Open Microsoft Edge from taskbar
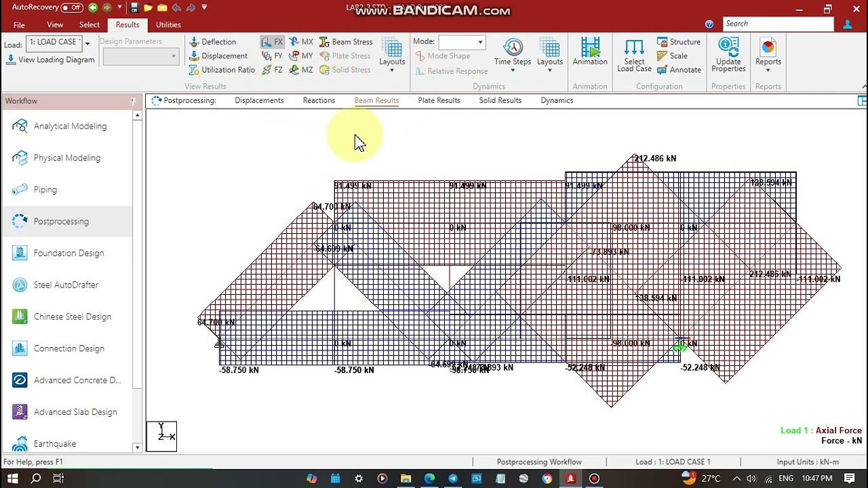Screen dimensions: 868x488 tap(429, 479)
